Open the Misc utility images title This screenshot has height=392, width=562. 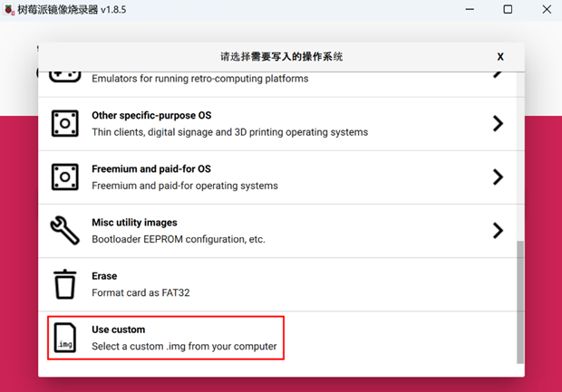coord(134,223)
